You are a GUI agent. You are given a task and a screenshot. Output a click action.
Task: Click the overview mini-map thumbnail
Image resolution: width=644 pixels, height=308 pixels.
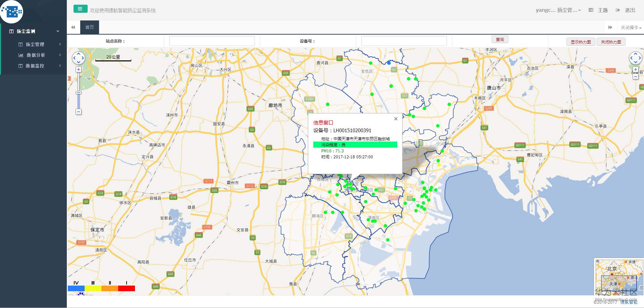(619, 276)
